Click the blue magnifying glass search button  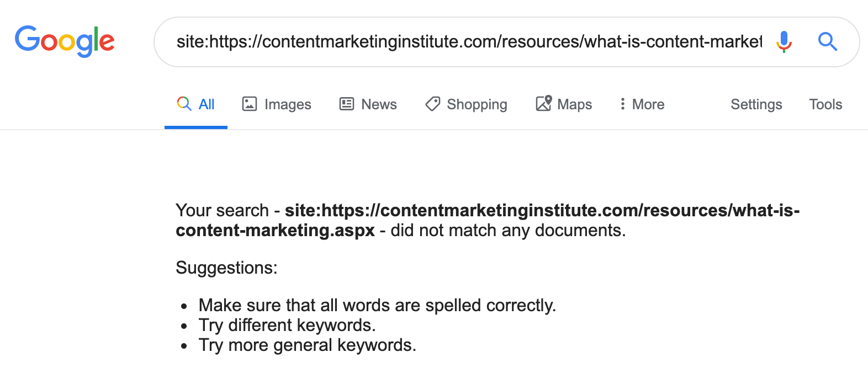(x=827, y=41)
